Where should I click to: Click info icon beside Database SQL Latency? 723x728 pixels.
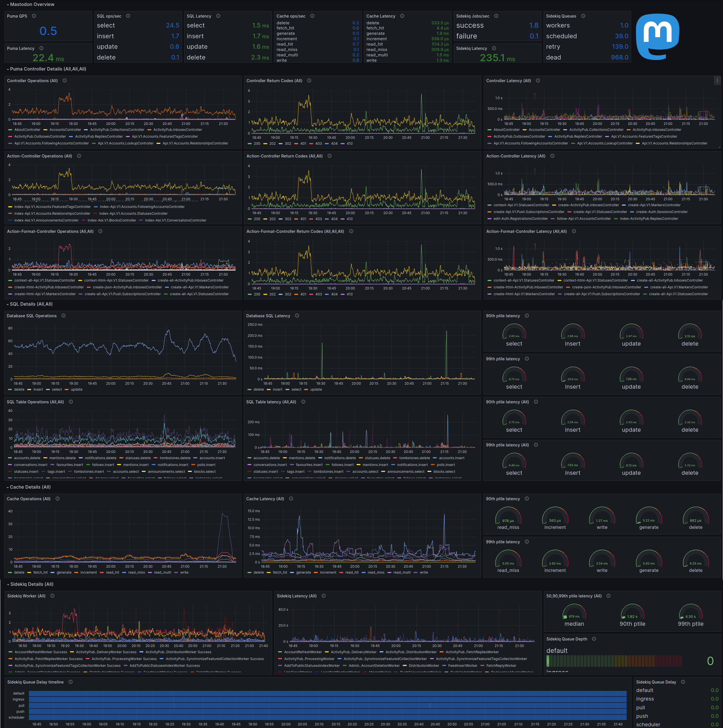tap(297, 316)
